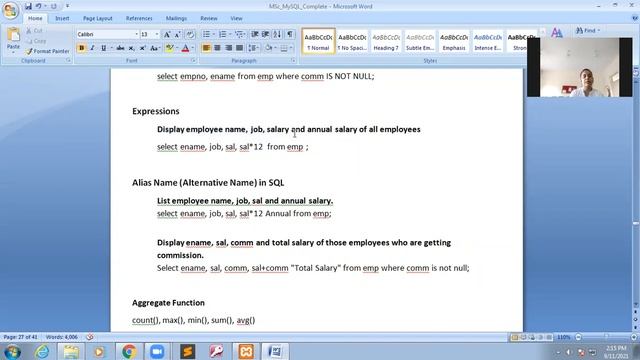
Task: Switch to Full Screen Reading view
Action: pos(523,337)
